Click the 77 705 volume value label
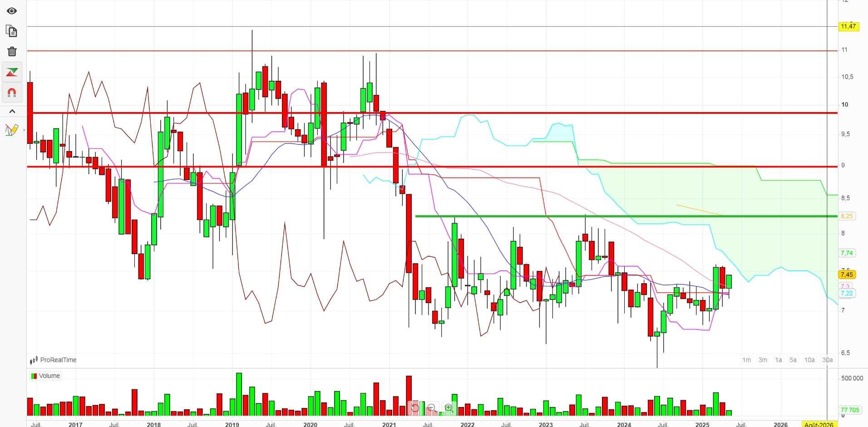868x427 pixels. 850,410
